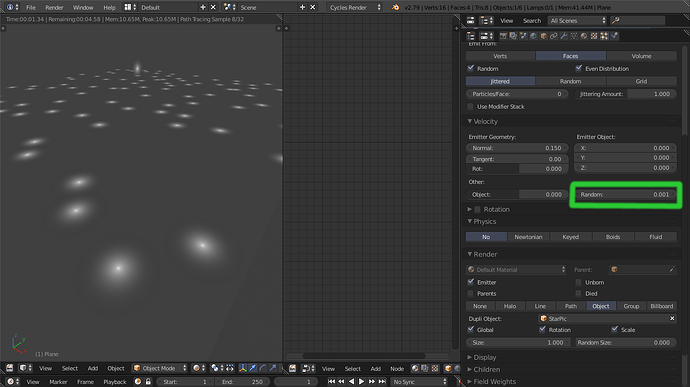Open the Help menu

(109, 7)
